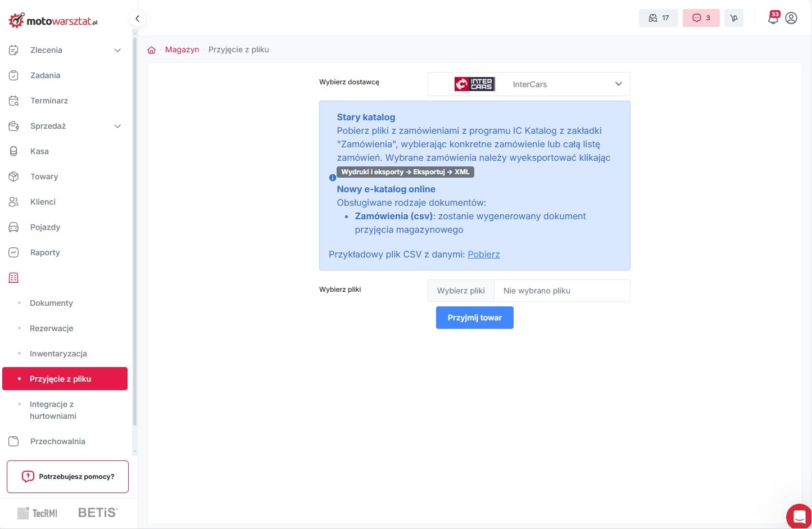Viewport: 812px width, 529px height.
Task: Click the Magazyn warehouse sidebar icon
Action: (14, 278)
